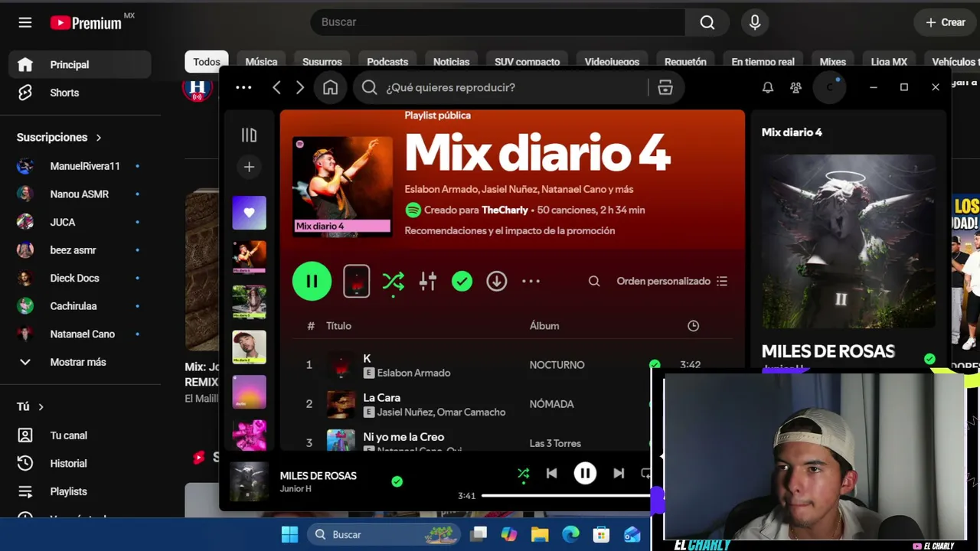The width and height of the screenshot is (980, 551).
Task: Download the Mix diario 4 playlist
Action: pos(496,282)
